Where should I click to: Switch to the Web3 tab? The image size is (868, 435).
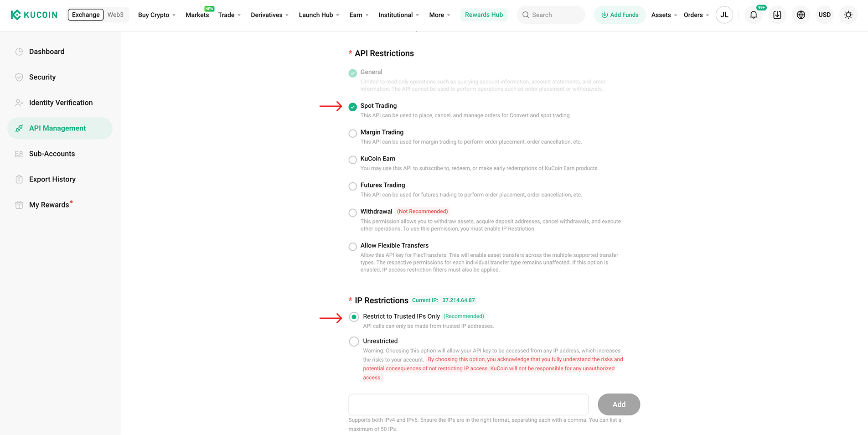click(115, 15)
